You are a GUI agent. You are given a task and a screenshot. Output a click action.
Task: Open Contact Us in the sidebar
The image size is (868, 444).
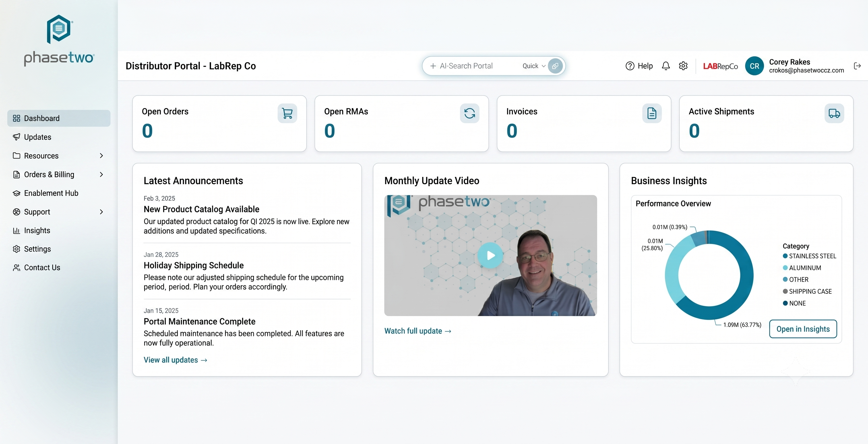coord(59,267)
